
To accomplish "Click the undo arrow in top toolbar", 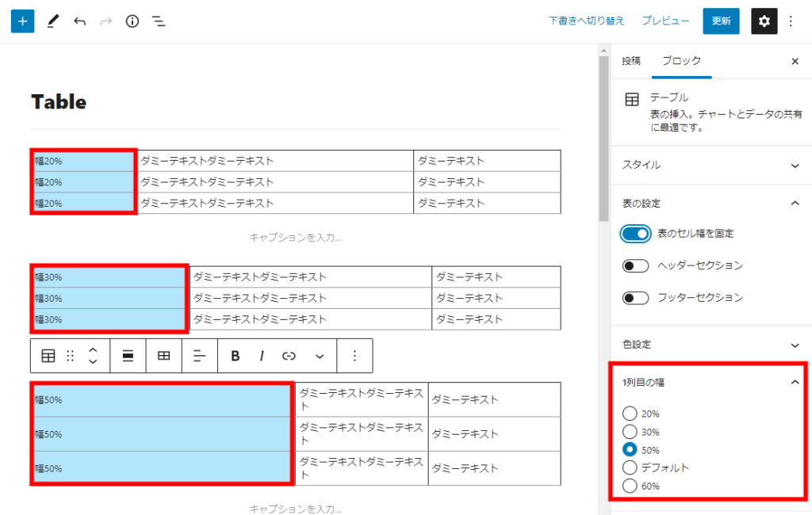I will 79,21.
